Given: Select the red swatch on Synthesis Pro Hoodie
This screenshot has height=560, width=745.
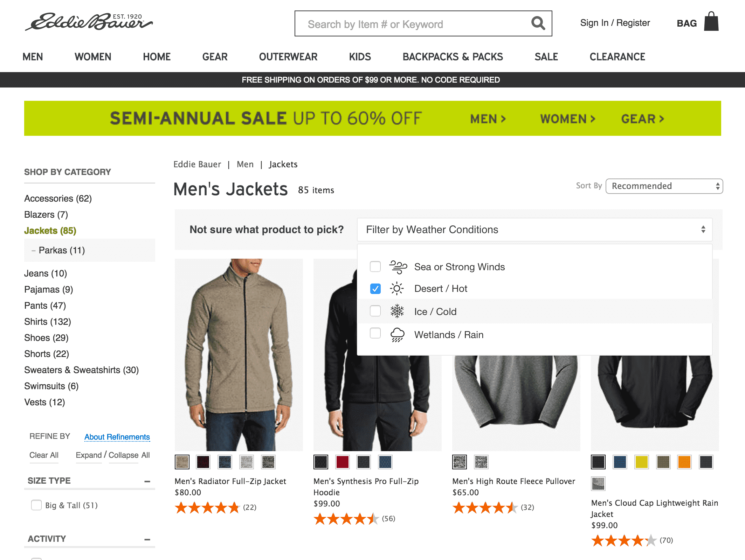Looking at the screenshot, I should 343,462.
